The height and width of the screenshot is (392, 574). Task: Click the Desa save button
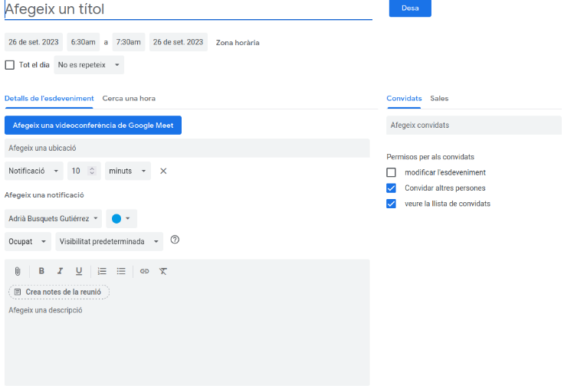pyautogui.click(x=410, y=8)
